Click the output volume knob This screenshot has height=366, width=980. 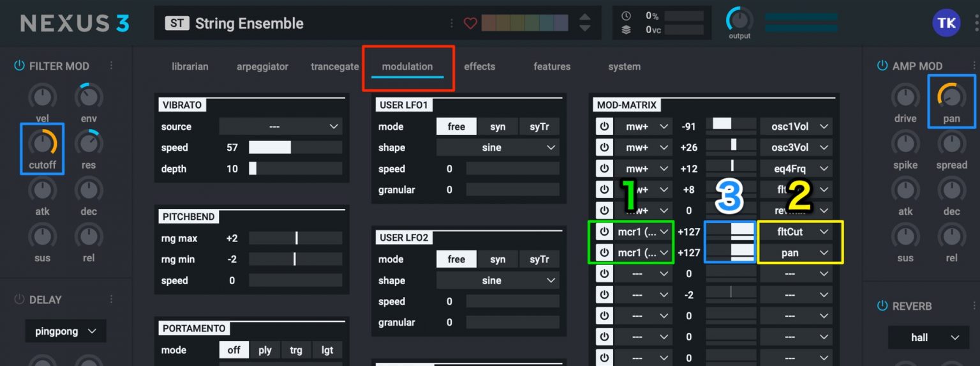739,20
